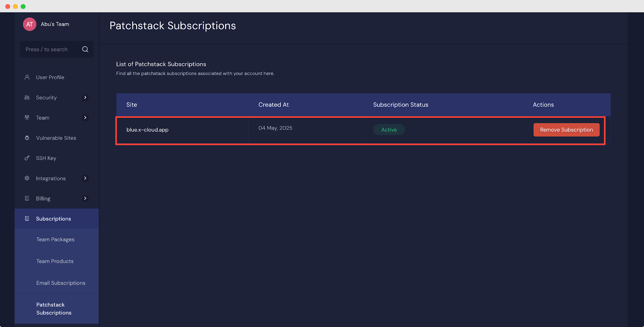The image size is (644, 327).
Task: Click the AT team avatar icon
Action: coord(29,24)
